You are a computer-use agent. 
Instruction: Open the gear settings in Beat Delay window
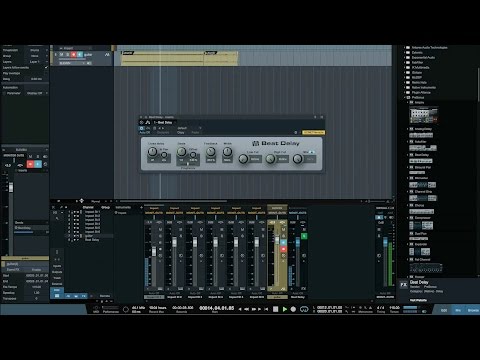[x=296, y=132]
